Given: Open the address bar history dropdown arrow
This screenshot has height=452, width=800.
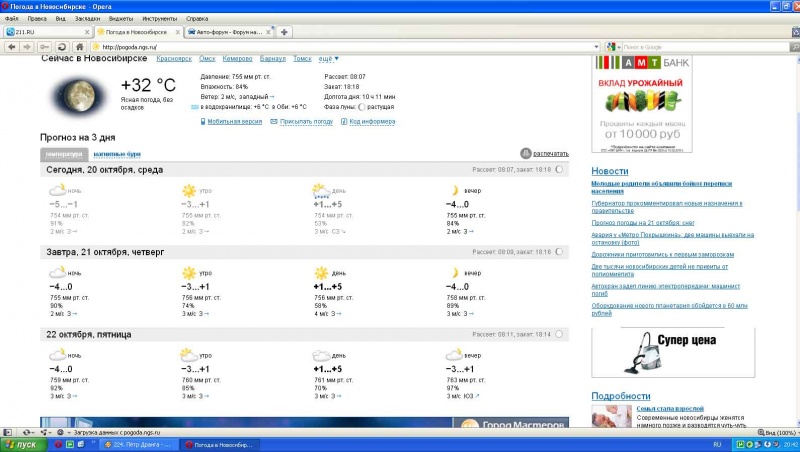Looking at the screenshot, I should coord(596,47).
